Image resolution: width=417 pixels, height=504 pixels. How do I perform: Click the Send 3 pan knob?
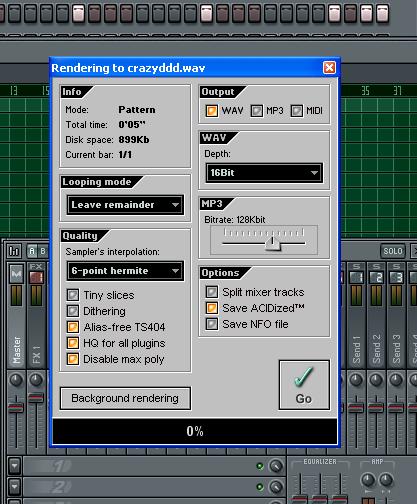tap(396, 379)
